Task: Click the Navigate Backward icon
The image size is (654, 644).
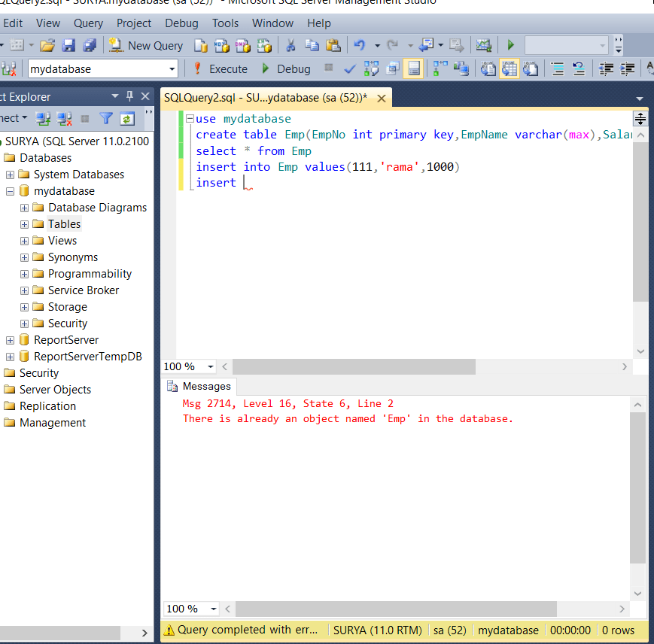Action: [x=426, y=45]
